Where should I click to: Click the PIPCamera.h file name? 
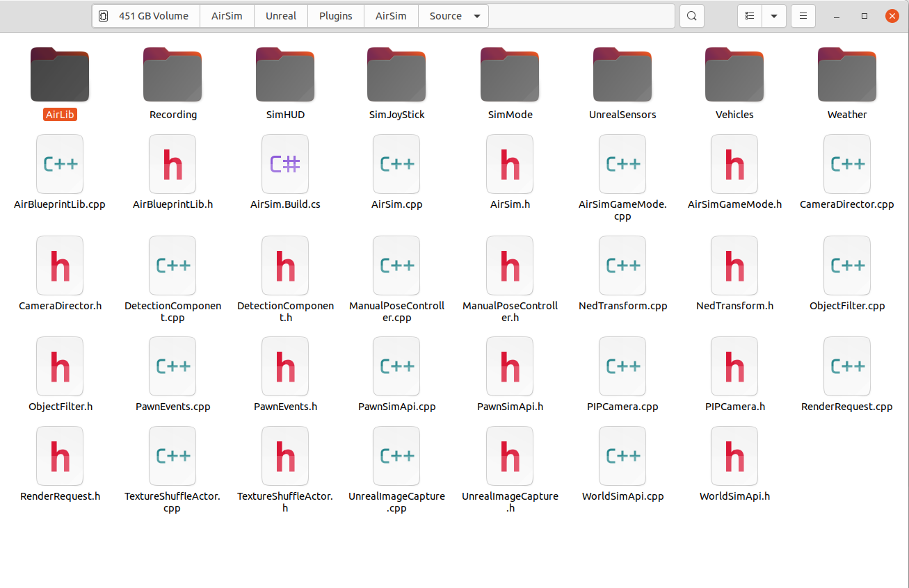pos(734,407)
